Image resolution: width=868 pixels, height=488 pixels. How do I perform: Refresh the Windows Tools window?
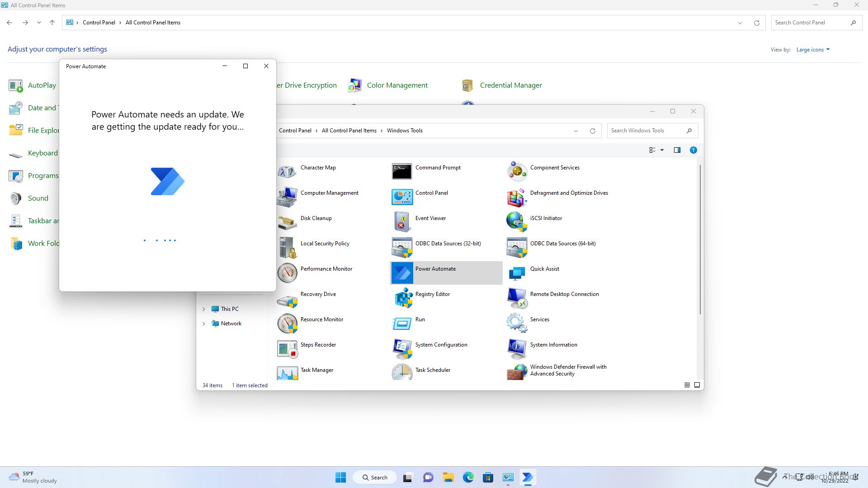point(593,131)
